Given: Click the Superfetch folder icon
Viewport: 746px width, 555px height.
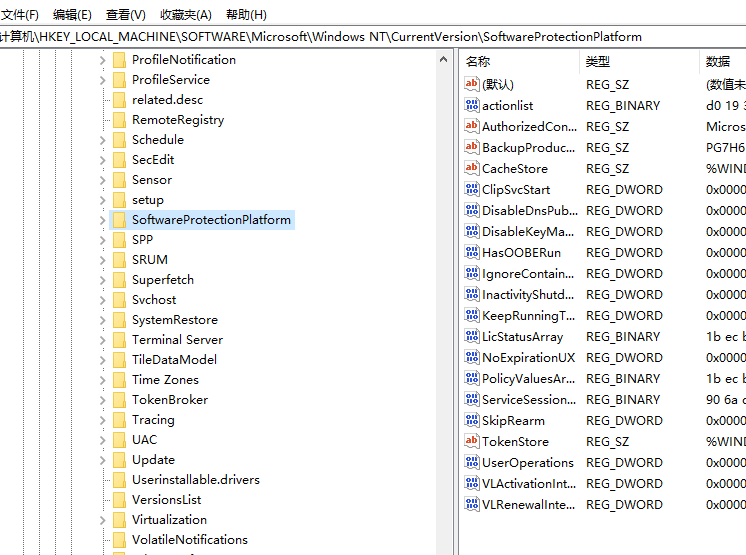Looking at the screenshot, I should 119,280.
